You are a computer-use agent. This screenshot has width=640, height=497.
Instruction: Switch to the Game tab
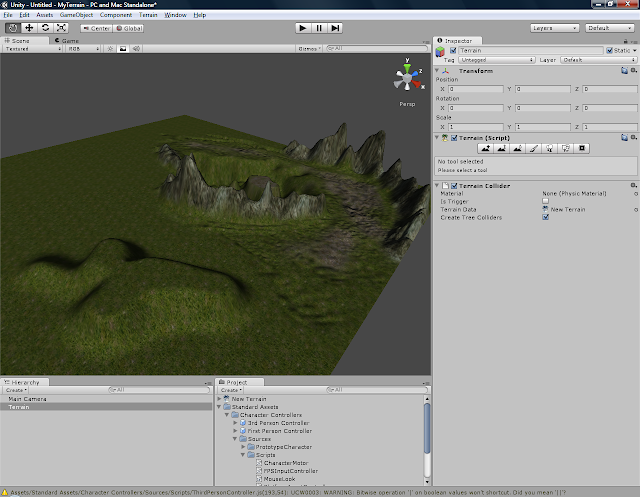(x=67, y=40)
